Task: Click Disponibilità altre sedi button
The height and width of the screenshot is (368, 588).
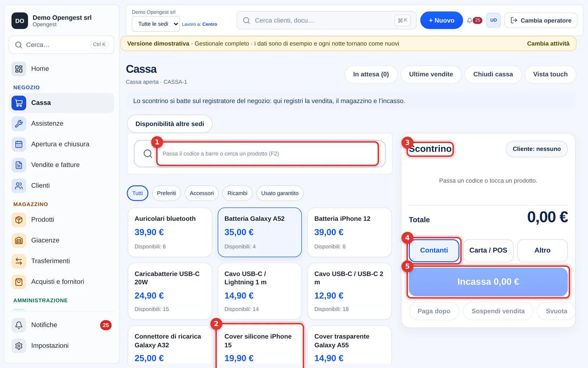Action: (170, 124)
